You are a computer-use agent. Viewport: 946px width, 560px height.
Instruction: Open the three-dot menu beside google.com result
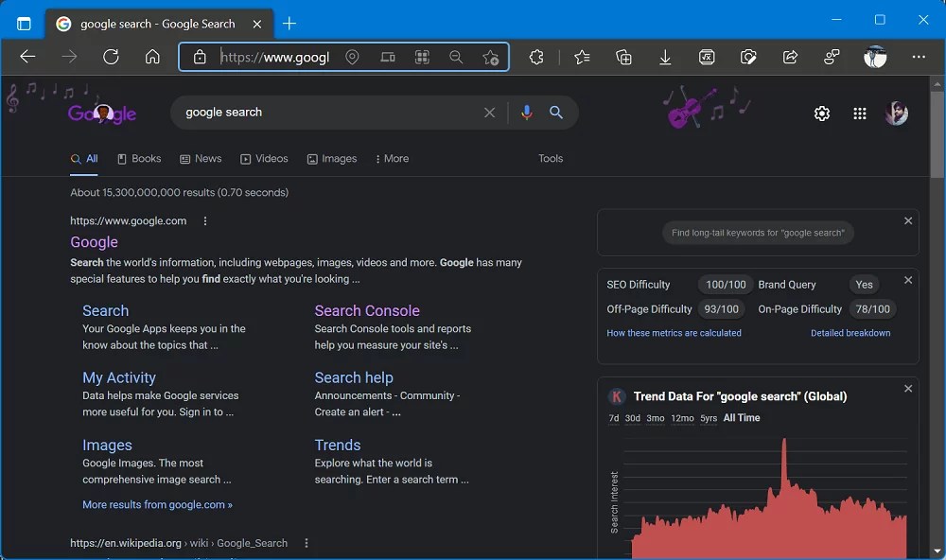coord(204,220)
